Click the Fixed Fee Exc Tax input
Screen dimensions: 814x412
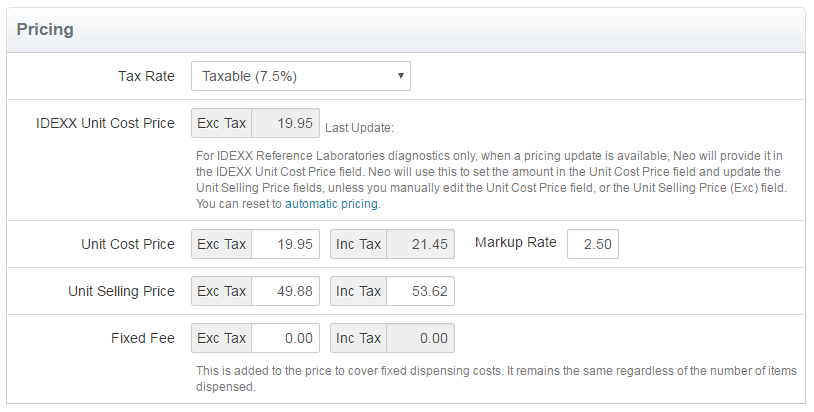tap(286, 338)
